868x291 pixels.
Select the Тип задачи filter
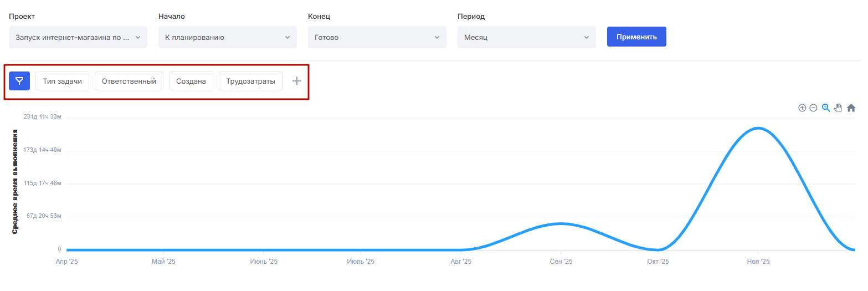(63, 81)
